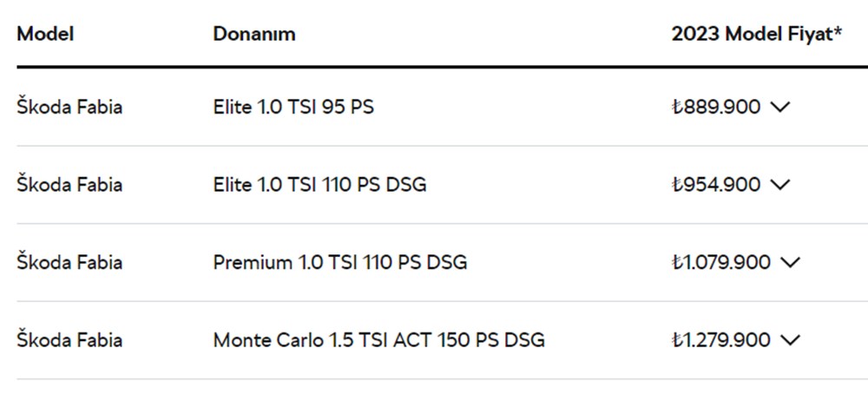
Task: Expand the ₺1.279.900 price chevron
Action: (790, 340)
